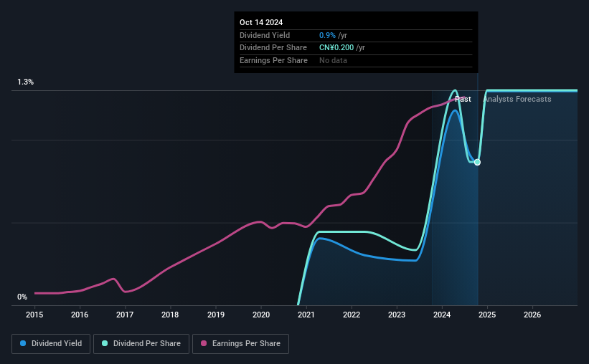Click the CN¥0.200 dividend per share value
Screen dimensions: 589x364
pyautogui.click(x=336, y=48)
